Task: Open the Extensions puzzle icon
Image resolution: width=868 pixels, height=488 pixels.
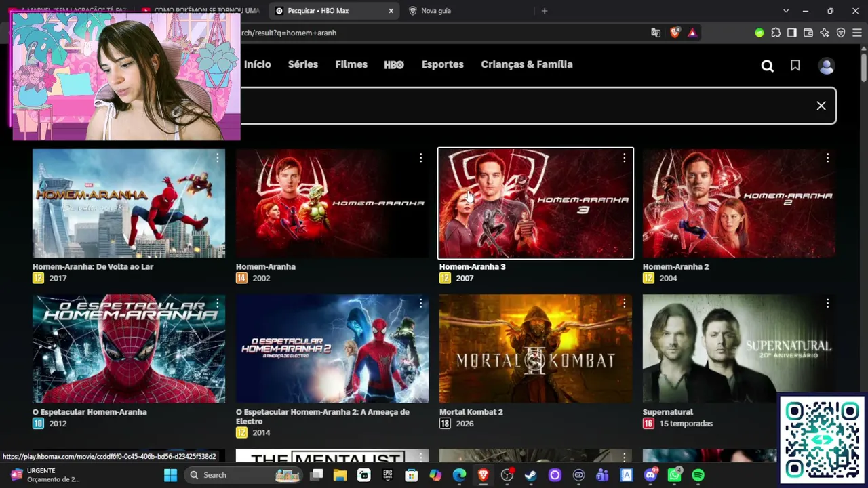Action: click(x=776, y=33)
